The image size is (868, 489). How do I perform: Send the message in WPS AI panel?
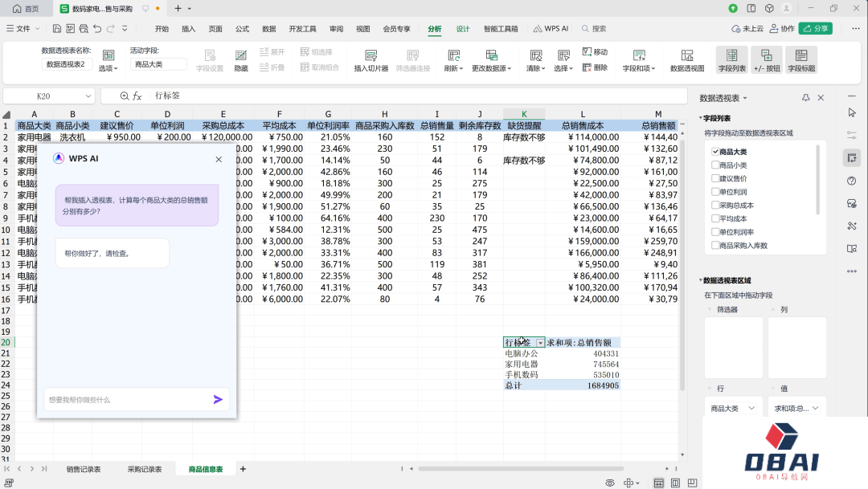[x=218, y=399]
